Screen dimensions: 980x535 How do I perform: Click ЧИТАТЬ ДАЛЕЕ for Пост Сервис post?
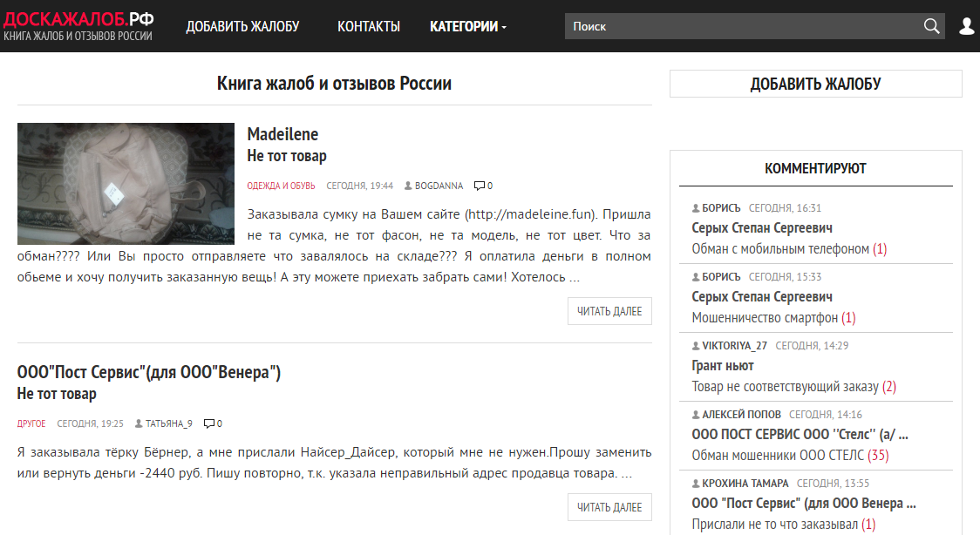[609, 507]
